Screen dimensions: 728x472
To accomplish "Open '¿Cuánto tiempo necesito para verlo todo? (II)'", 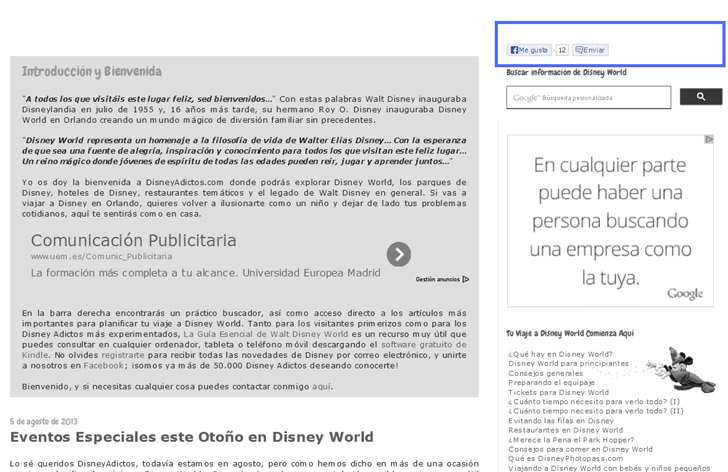I will coord(596,411).
